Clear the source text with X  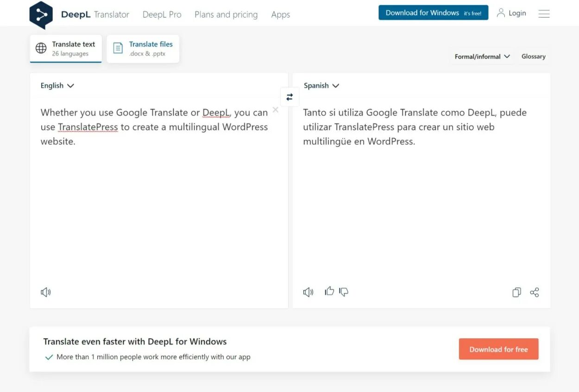click(x=276, y=110)
